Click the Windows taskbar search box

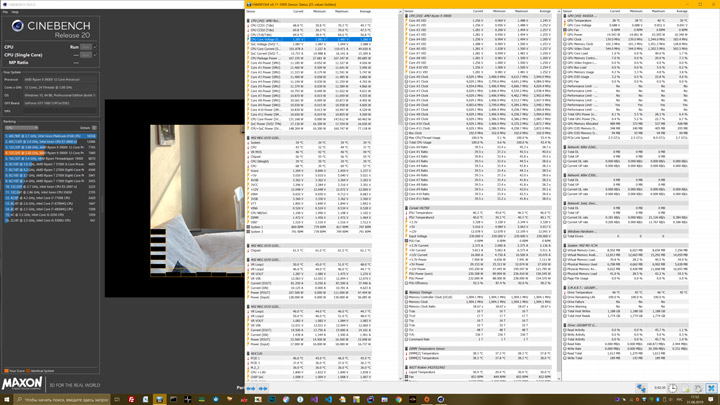(63, 399)
